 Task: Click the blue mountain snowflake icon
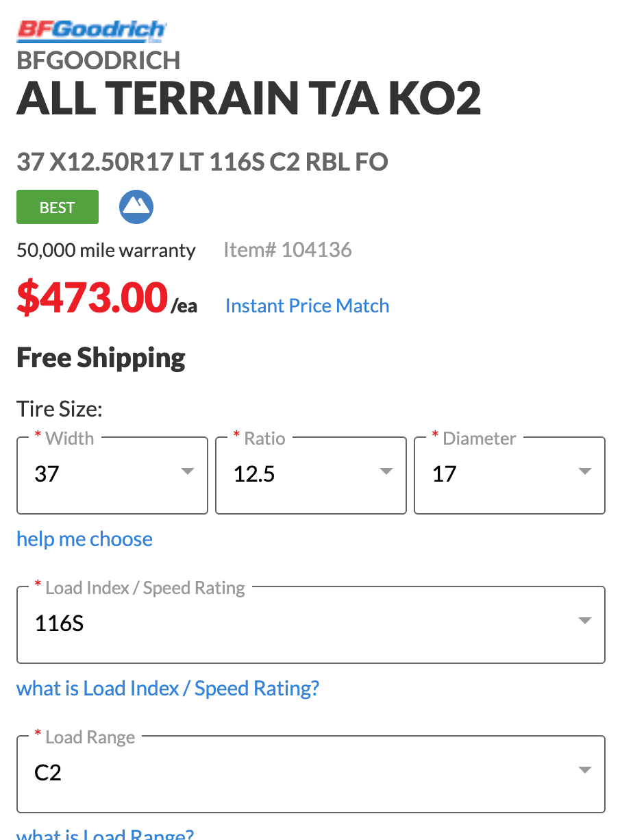pyautogui.click(x=136, y=207)
